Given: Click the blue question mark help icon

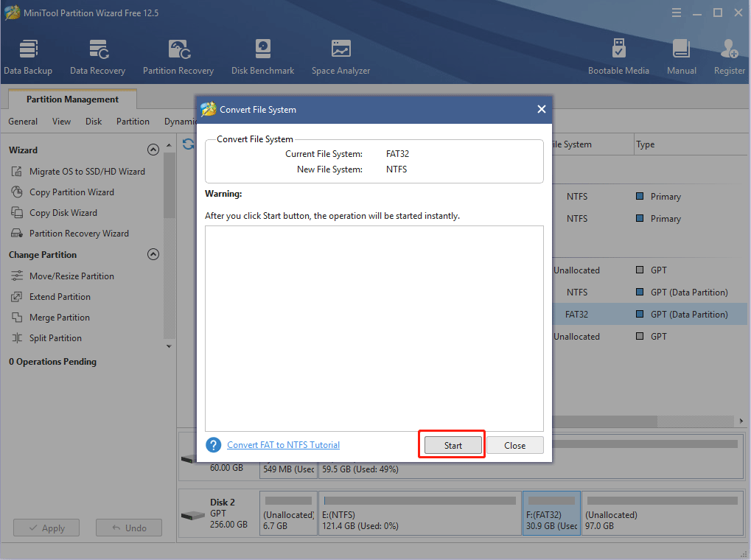Looking at the screenshot, I should (x=213, y=445).
